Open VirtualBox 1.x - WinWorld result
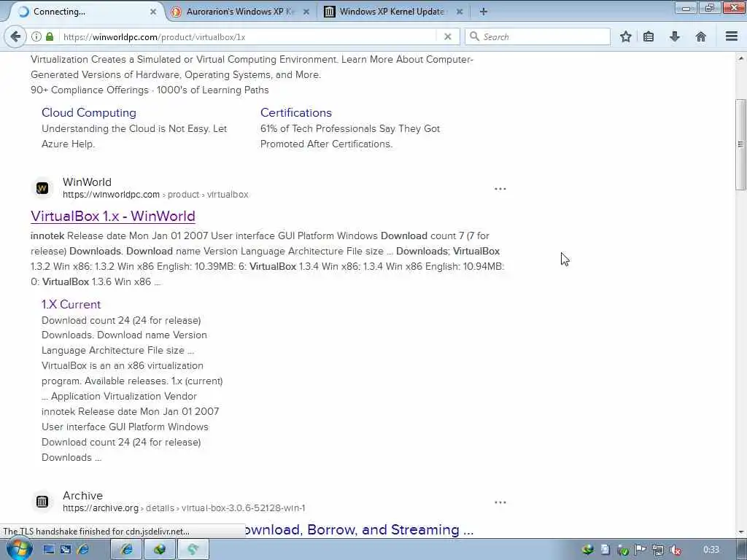Image resolution: width=747 pixels, height=560 pixels. [113, 216]
